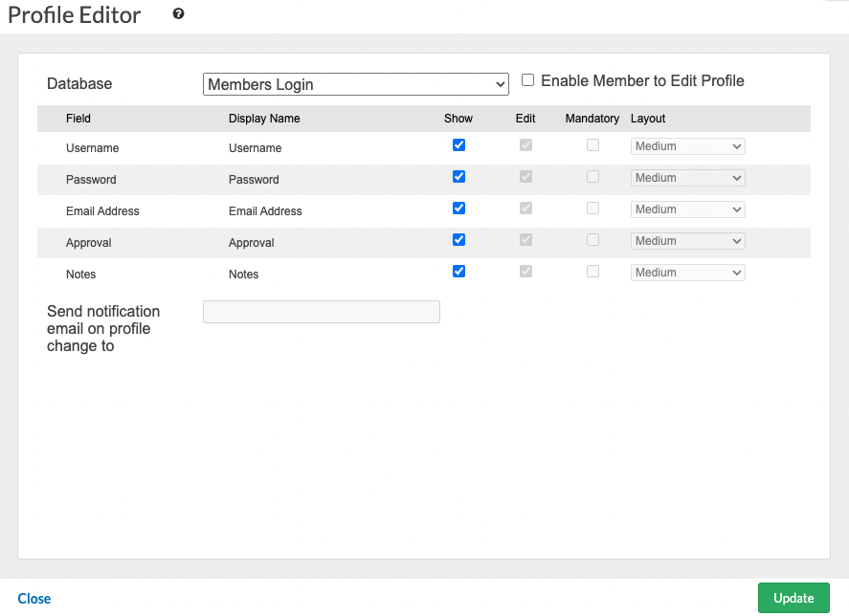Click the Mandatory column header
The image size is (849, 616).
[592, 118]
